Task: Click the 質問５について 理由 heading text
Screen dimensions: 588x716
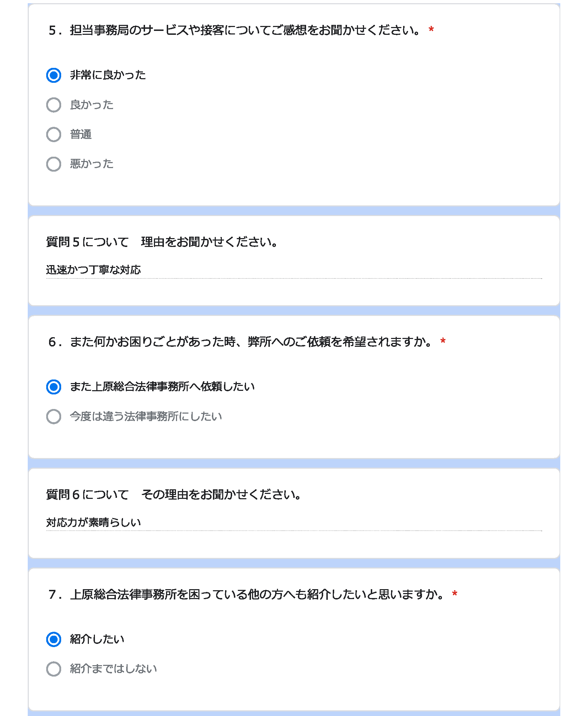Action: [x=162, y=242]
